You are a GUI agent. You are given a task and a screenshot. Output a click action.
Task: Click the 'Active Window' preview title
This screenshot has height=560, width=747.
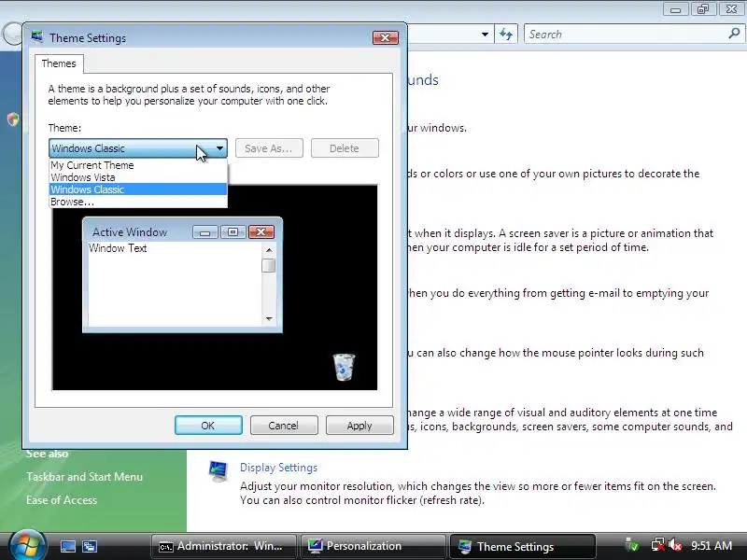(x=130, y=231)
